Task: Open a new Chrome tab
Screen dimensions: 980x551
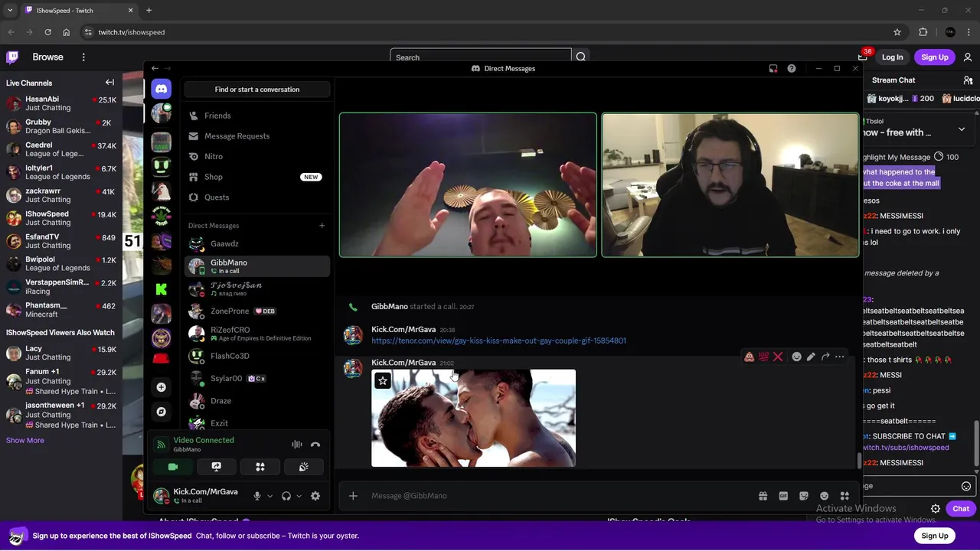Action: (x=149, y=11)
